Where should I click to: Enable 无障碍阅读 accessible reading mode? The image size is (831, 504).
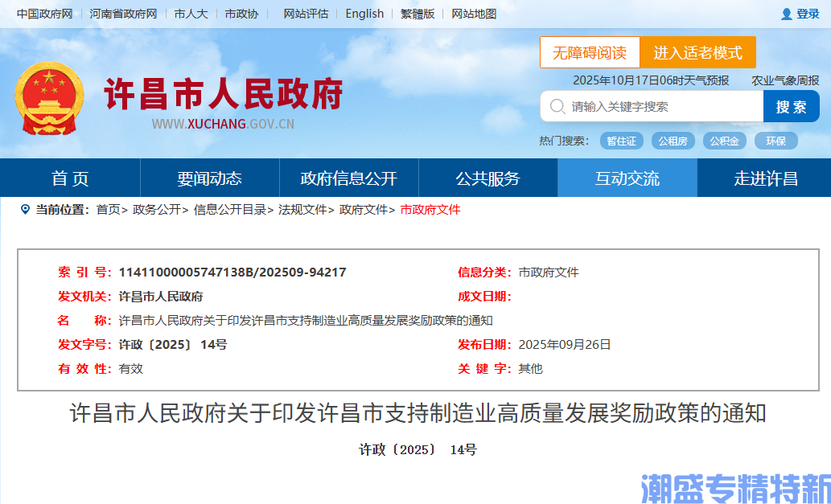(x=589, y=53)
